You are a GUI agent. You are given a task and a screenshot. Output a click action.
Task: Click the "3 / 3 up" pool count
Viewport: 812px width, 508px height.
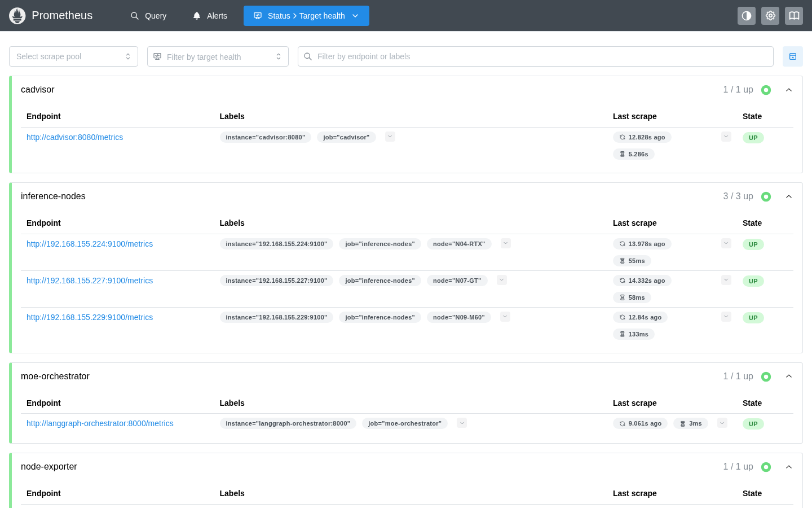coord(738,196)
